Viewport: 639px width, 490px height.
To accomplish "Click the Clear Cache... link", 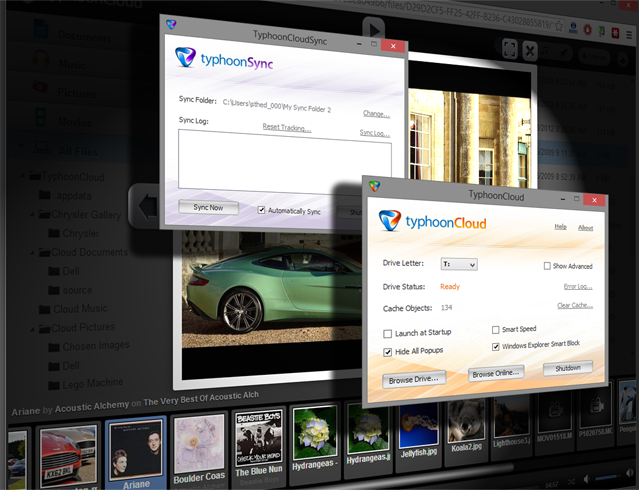I will click(575, 305).
